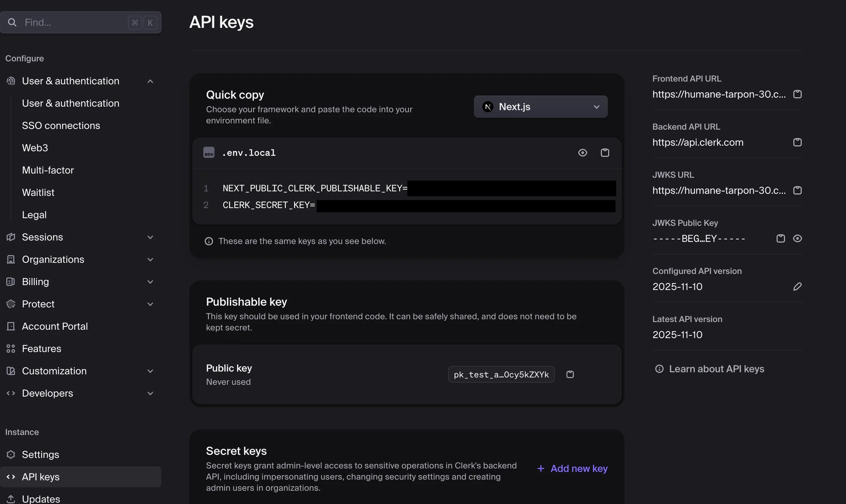Copy the .env.local contents
The height and width of the screenshot is (504, 846).
pyautogui.click(x=605, y=153)
